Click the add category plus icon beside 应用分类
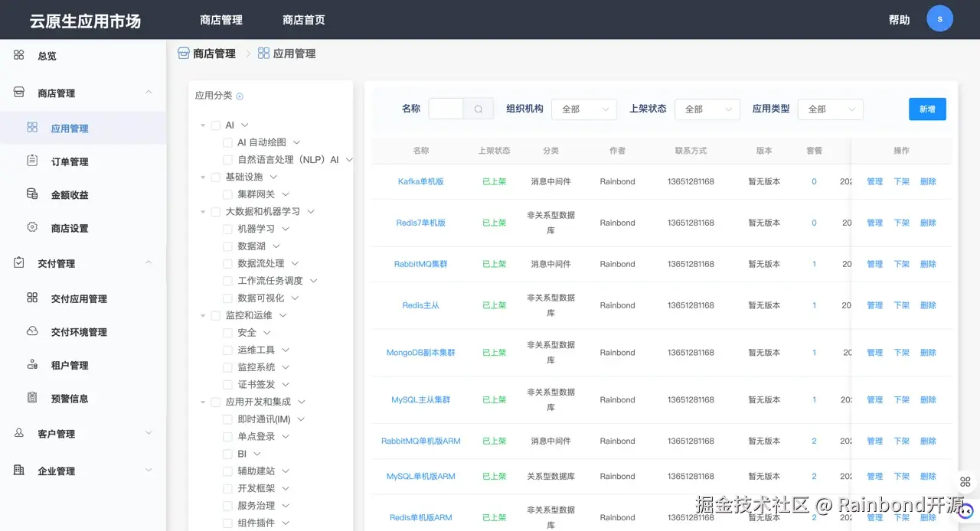Image resolution: width=980 pixels, height=531 pixels. 240,96
